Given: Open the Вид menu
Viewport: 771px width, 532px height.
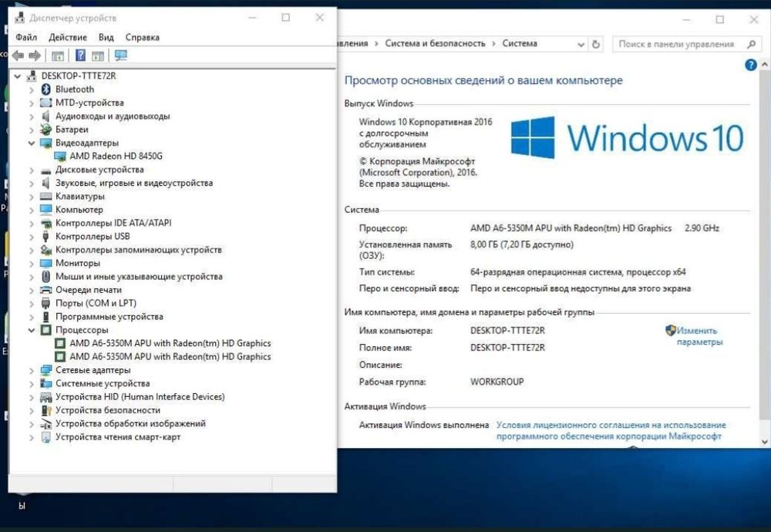Looking at the screenshot, I should coord(106,37).
